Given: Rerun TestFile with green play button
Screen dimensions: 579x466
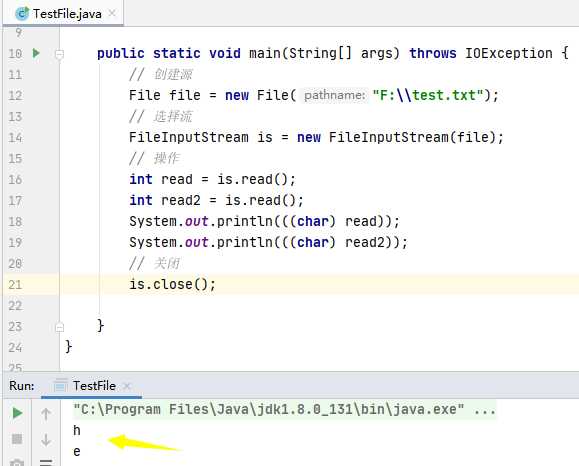Looking at the screenshot, I should [x=17, y=413].
